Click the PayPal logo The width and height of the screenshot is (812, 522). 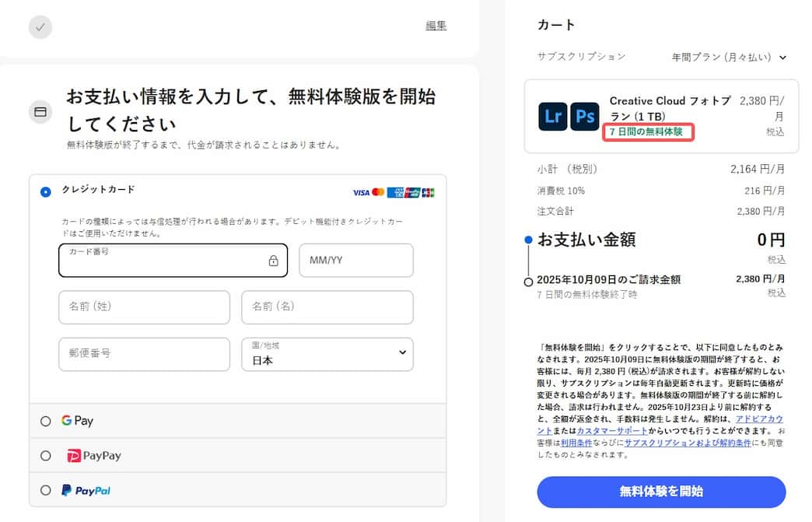click(x=87, y=490)
